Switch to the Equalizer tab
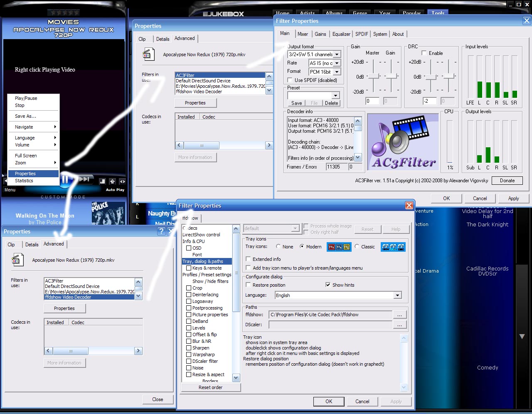532x414 pixels. click(x=341, y=34)
